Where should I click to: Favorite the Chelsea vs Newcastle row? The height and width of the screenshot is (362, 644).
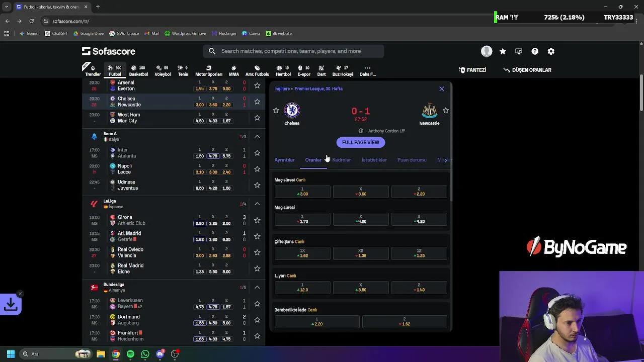click(257, 102)
